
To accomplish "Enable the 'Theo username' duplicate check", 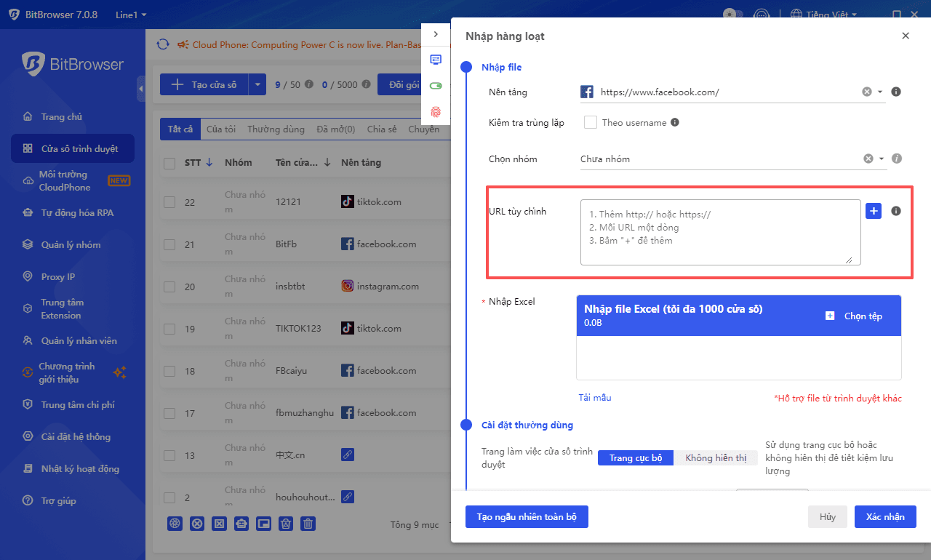I will 590,122.
